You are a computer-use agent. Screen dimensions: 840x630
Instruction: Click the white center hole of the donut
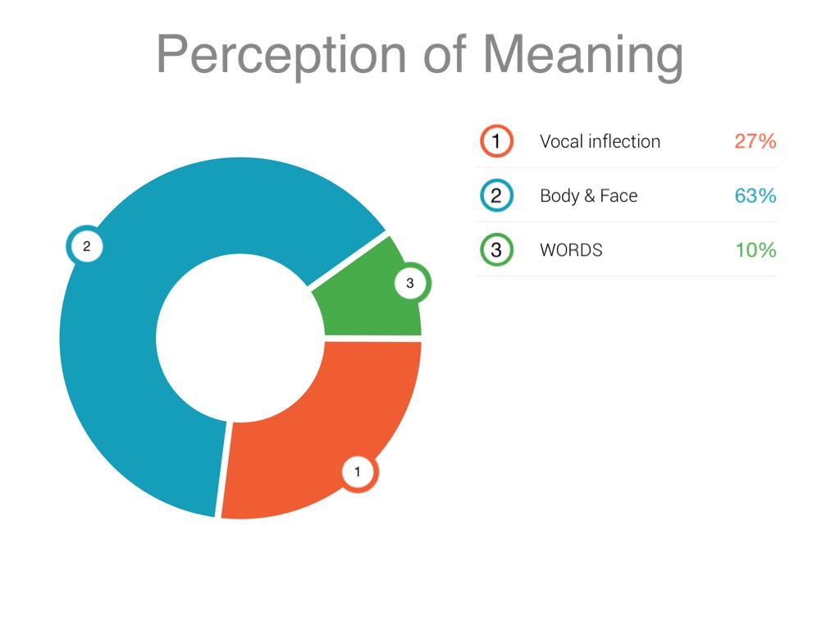click(240, 337)
